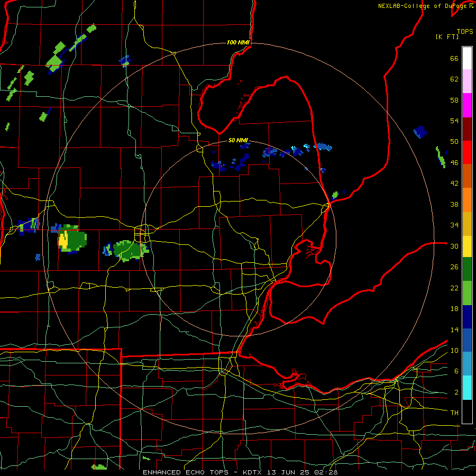The image size is (476, 476).
Task: Pick the dark red (maroon) legend swatch
Action: [467, 129]
